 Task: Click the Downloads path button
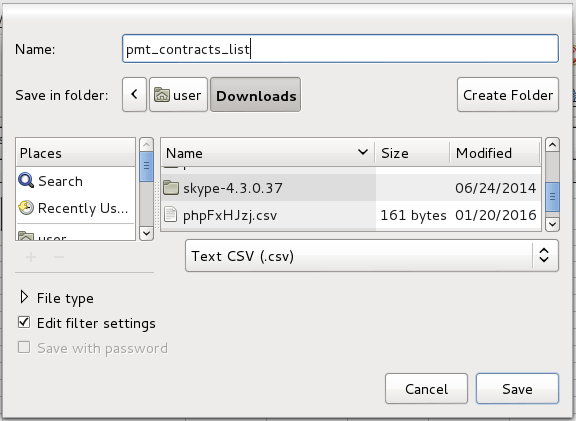tap(256, 95)
